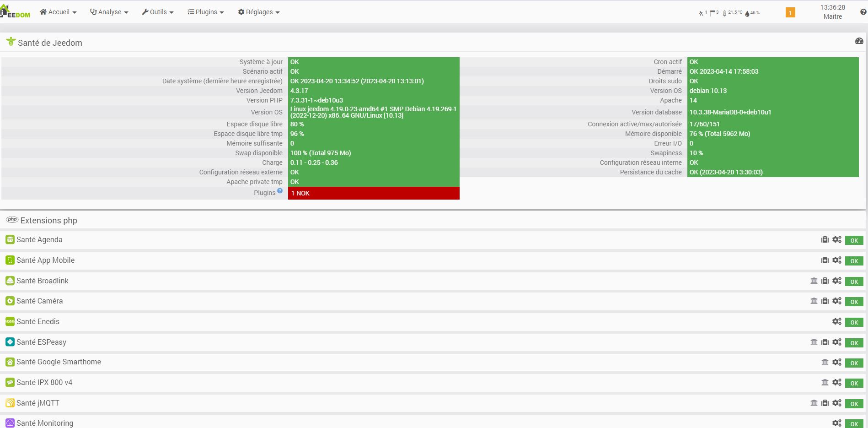Click the Caméra plugin icon

(x=10, y=301)
